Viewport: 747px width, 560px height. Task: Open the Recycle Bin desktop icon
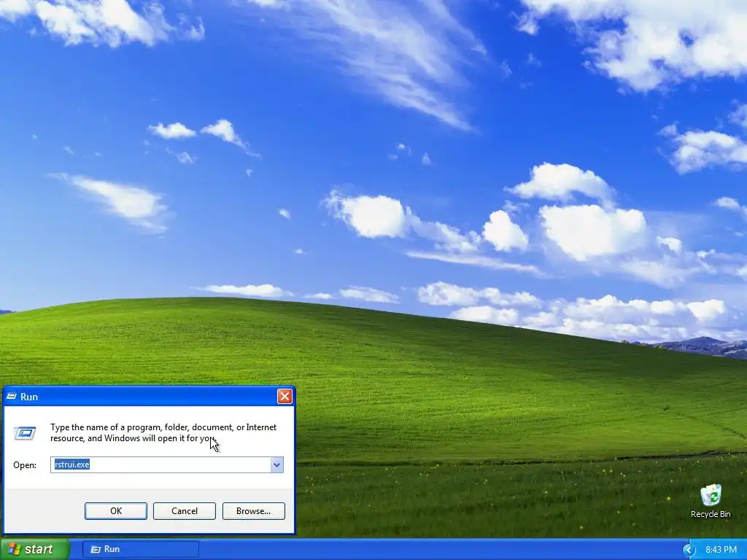(x=711, y=501)
